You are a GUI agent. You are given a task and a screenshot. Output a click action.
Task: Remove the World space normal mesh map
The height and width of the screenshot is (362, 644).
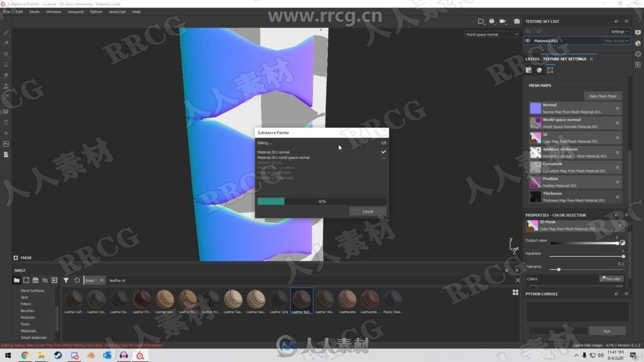(x=617, y=123)
